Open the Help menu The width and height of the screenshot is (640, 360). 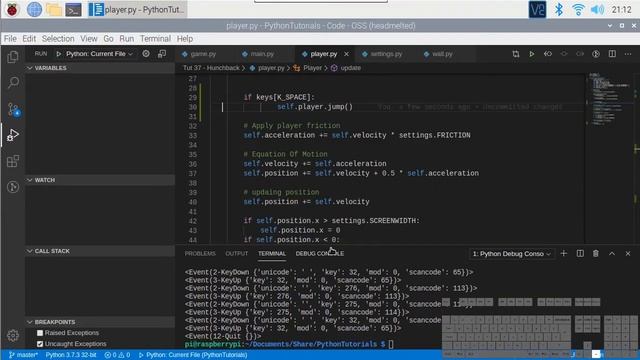coord(184,39)
